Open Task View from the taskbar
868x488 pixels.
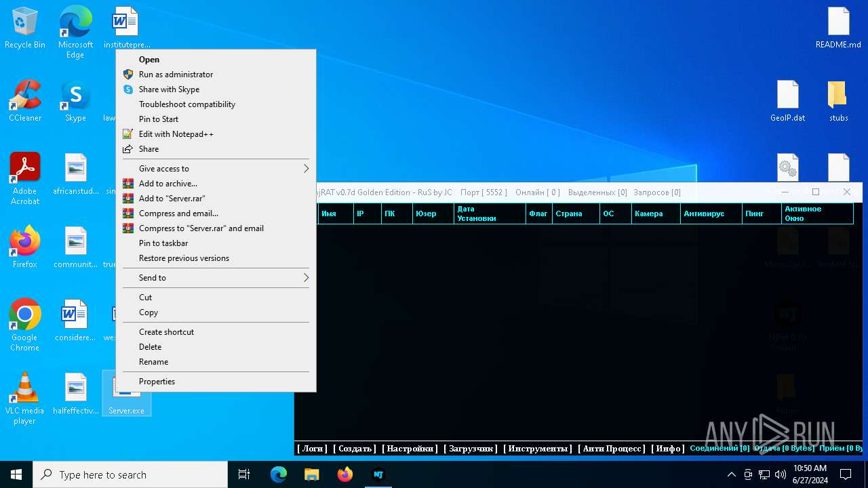[244, 474]
